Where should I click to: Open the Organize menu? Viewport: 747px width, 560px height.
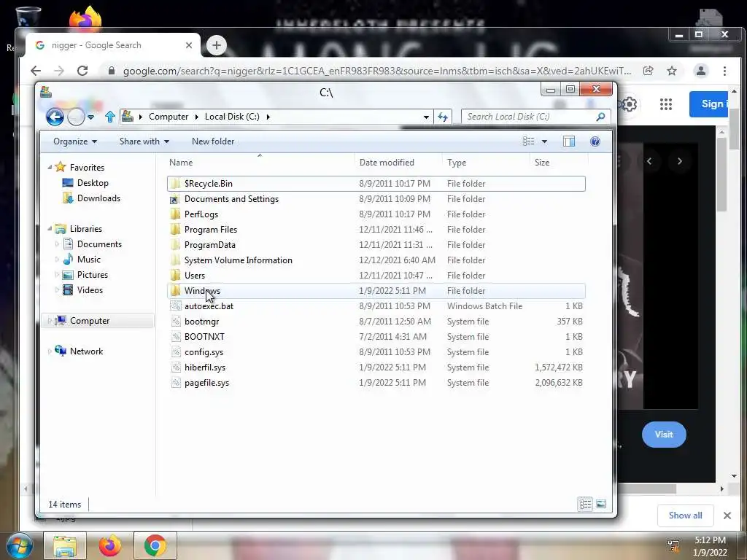pyautogui.click(x=75, y=141)
